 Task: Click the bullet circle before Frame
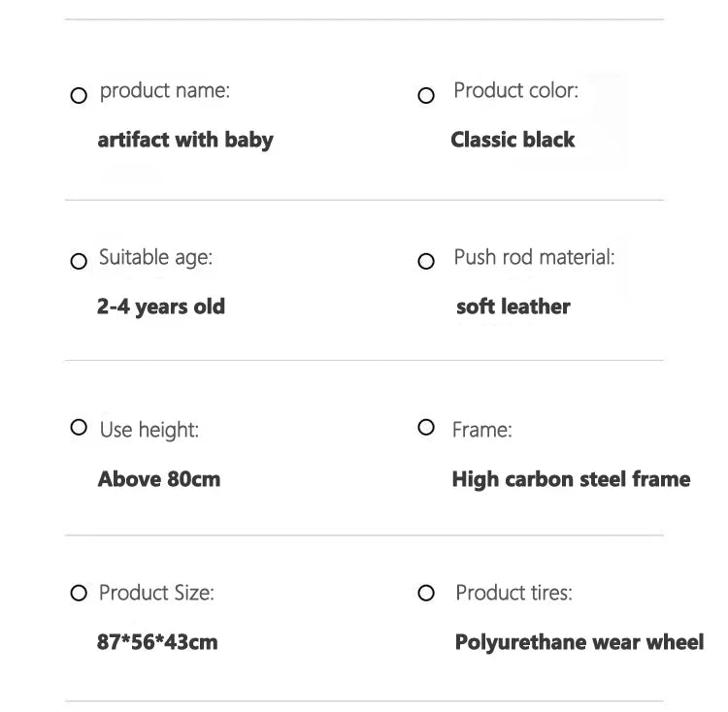pyautogui.click(x=426, y=428)
